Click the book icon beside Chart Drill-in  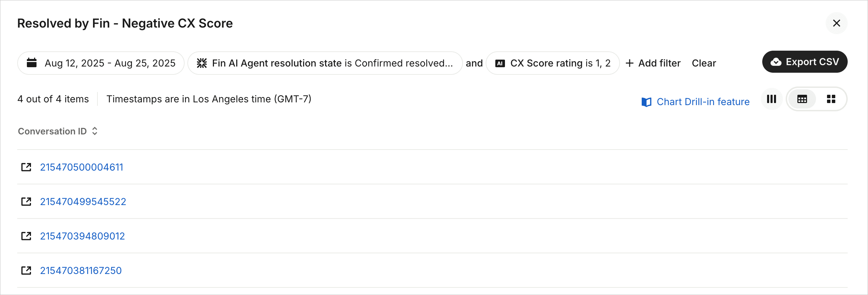tap(647, 102)
